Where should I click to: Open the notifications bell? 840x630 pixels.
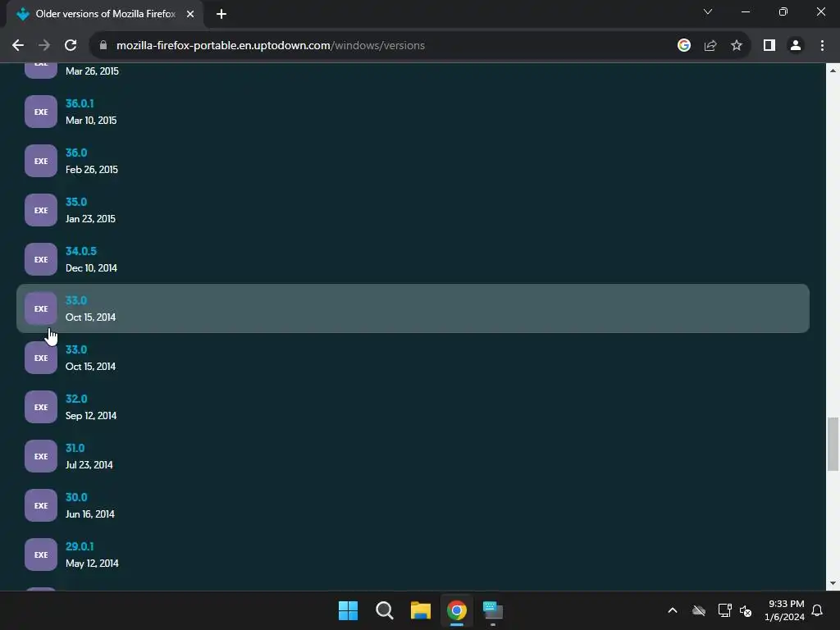(x=818, y=610)
